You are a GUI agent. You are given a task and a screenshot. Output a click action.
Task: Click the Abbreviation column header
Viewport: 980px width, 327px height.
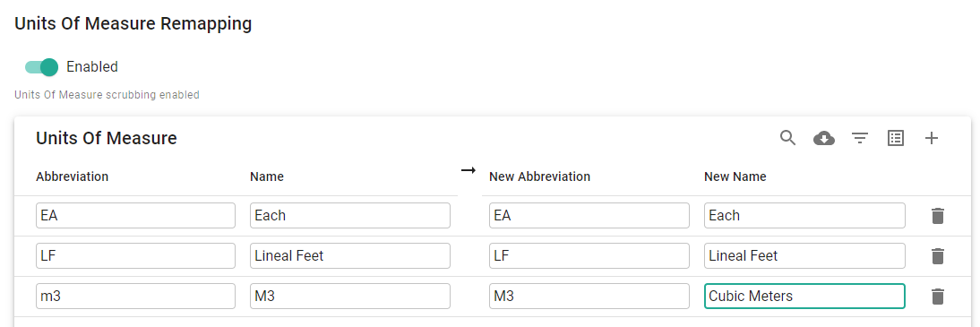(72, 176)
